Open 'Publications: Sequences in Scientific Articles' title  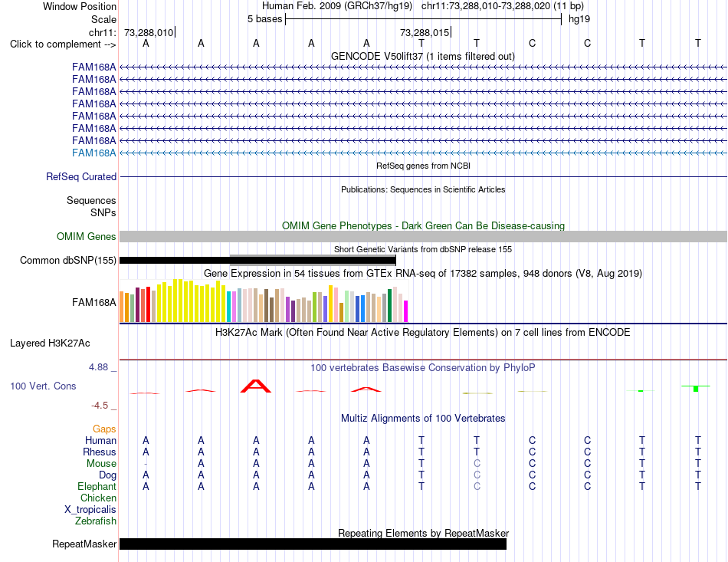[423, 189]
